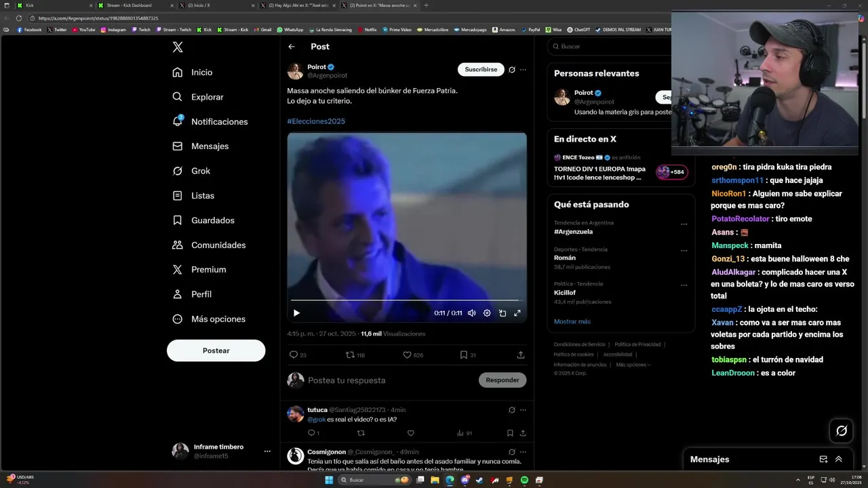
Task: Go to Explorar in sidebar
Action: (x=197, y=97)
